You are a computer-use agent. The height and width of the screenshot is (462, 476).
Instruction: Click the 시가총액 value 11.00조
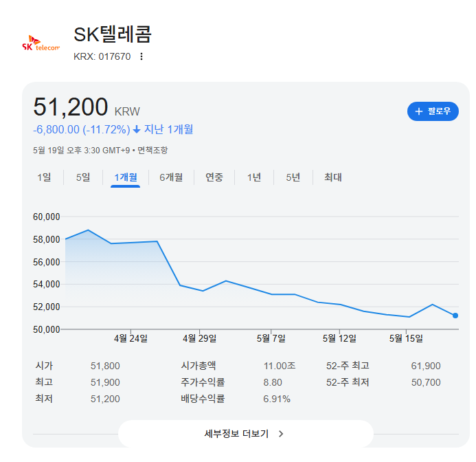pyautogui.click(x=280, y=366)
